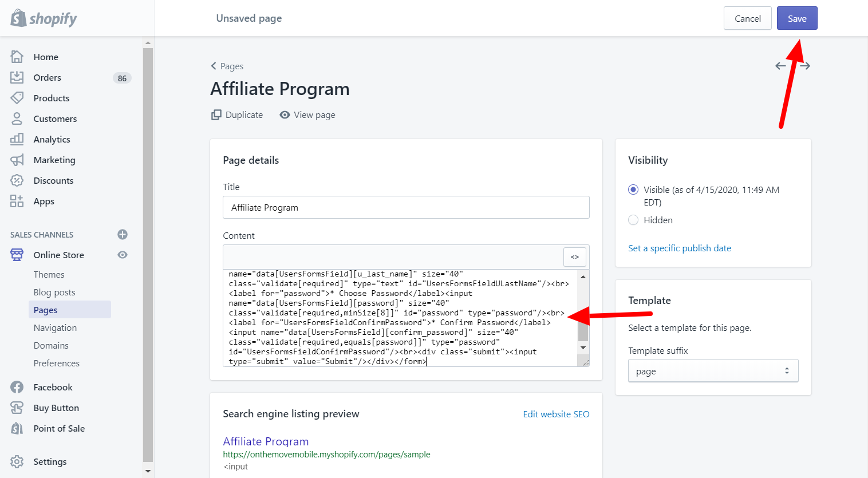Image resolution: width=868 pixels, height=478 pixels.
Task: Click the Discounts badge icon
Action: point(17,180)
